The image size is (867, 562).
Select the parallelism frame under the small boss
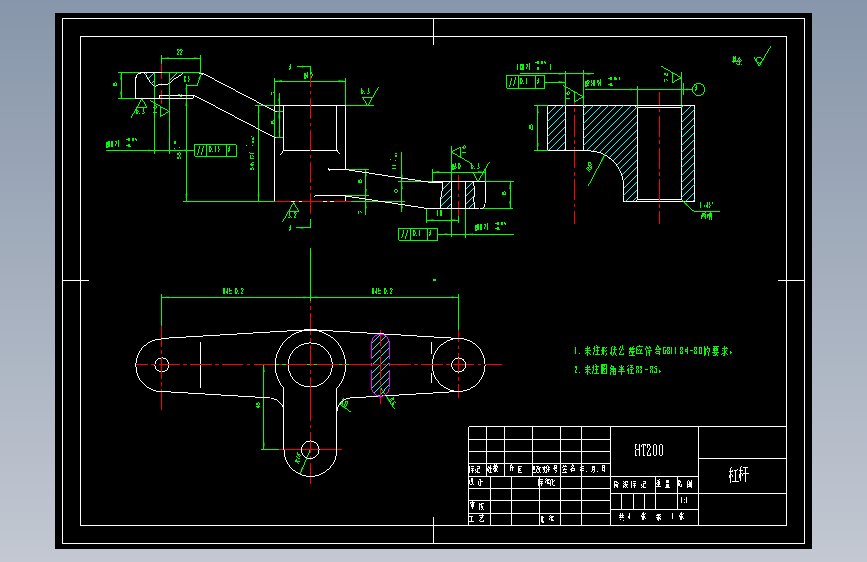pyautogui.click(x=417, y=234)
